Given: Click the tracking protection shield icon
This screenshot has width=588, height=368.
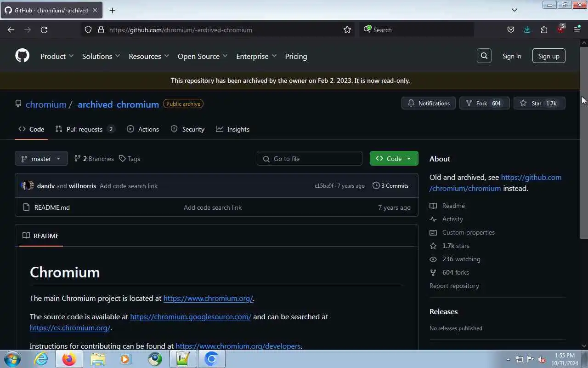Looking at the screenshot, I should (88, 29).
